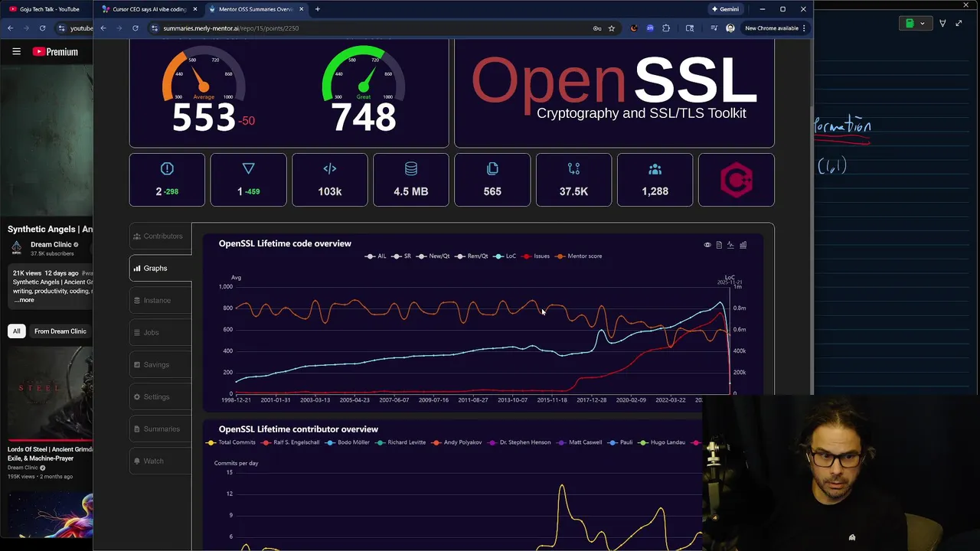The image size is (980, 551).
Task: Click the files icon showing 565
Action: click(x=492, y=168)
